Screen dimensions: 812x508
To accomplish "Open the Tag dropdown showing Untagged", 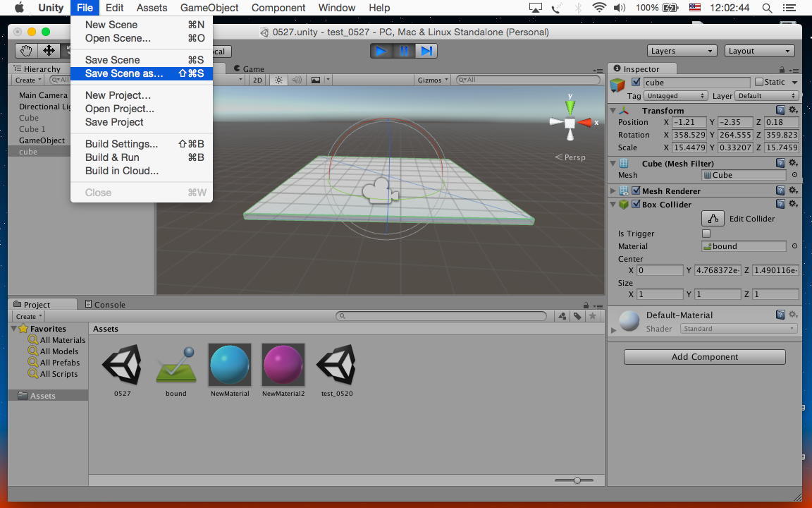I will (675, 96).
